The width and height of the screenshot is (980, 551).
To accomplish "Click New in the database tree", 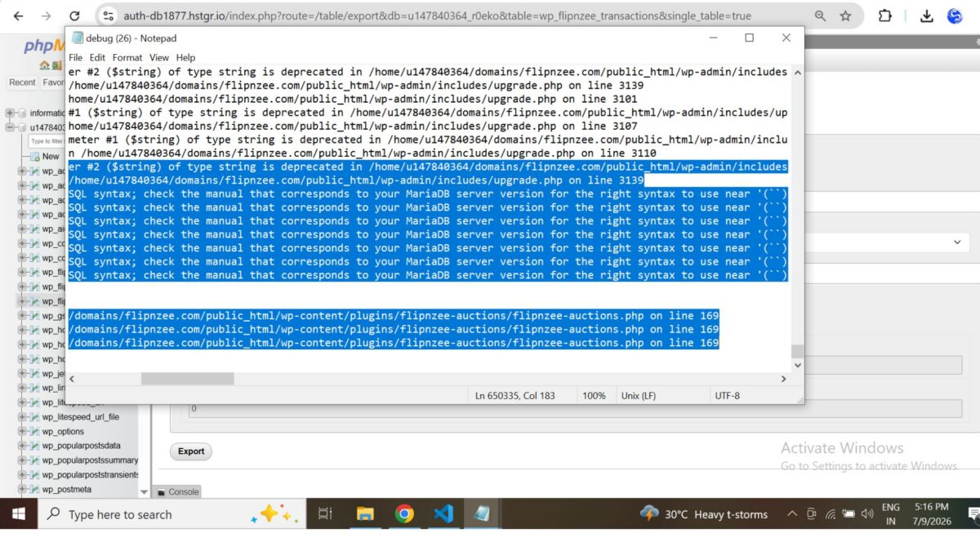I will 51,157.
